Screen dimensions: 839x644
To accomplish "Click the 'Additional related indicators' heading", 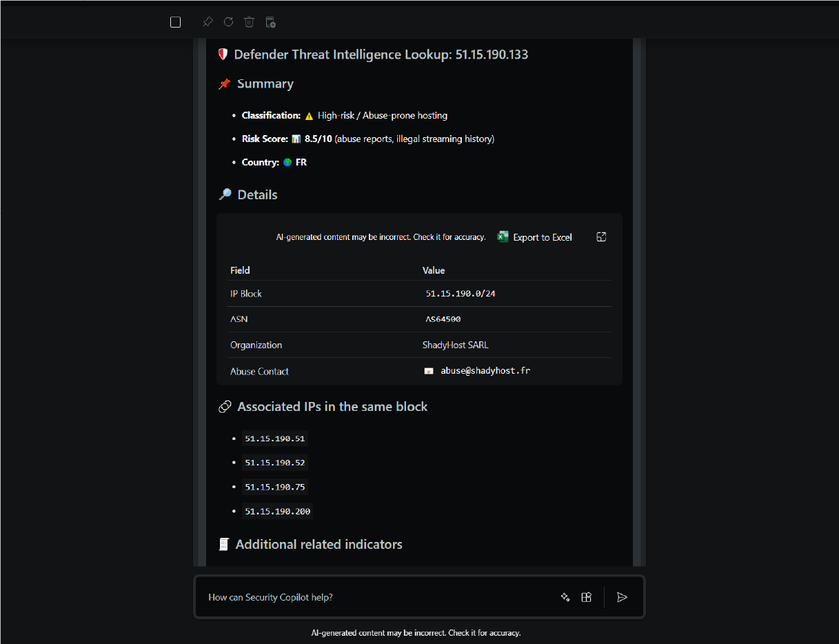I will coord(319,545).
